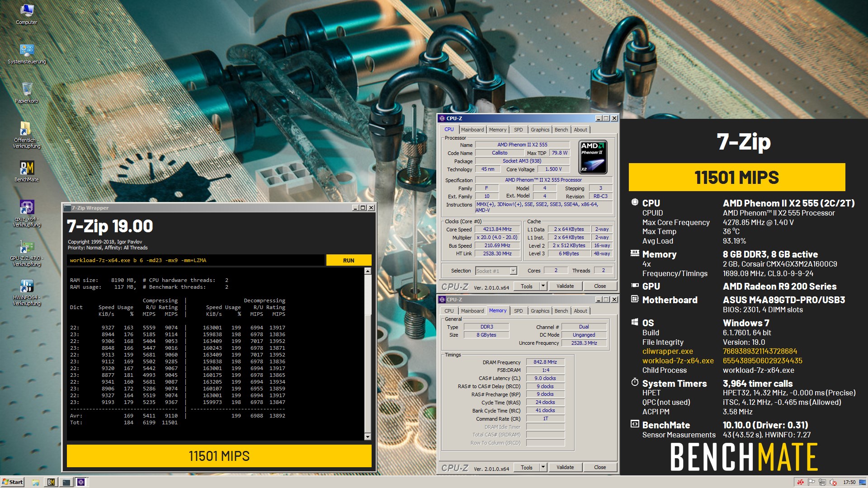Click Close button in lower CPU-Z window
Screen dimensions: 868x488
(600, 467)
